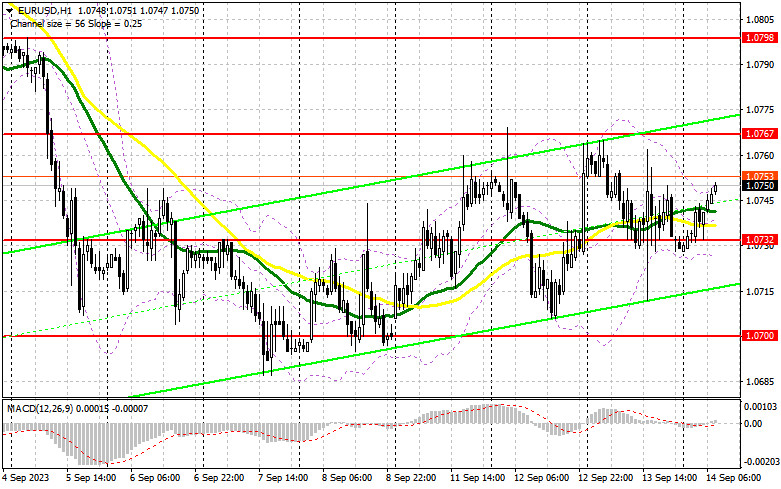Click the 1.0685 price axis label
This screenshot has width=781, height=489.
tap(760, 382)
